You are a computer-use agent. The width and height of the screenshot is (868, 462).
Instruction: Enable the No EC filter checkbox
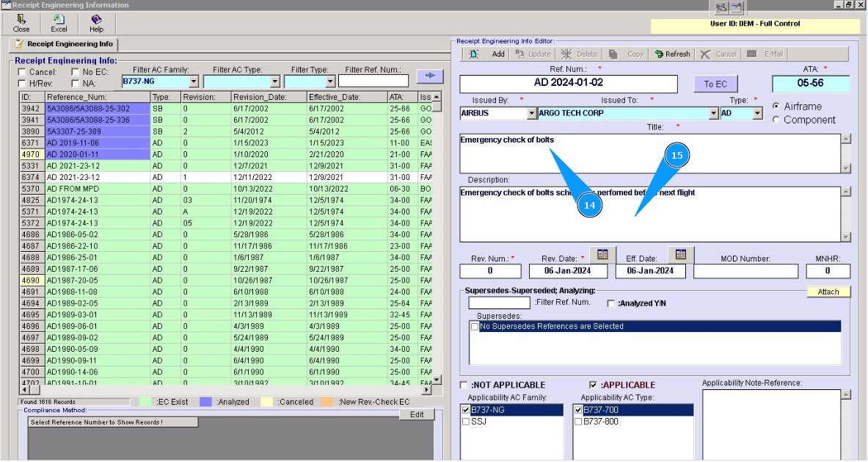pyautogui.click(x=76, y=72)
